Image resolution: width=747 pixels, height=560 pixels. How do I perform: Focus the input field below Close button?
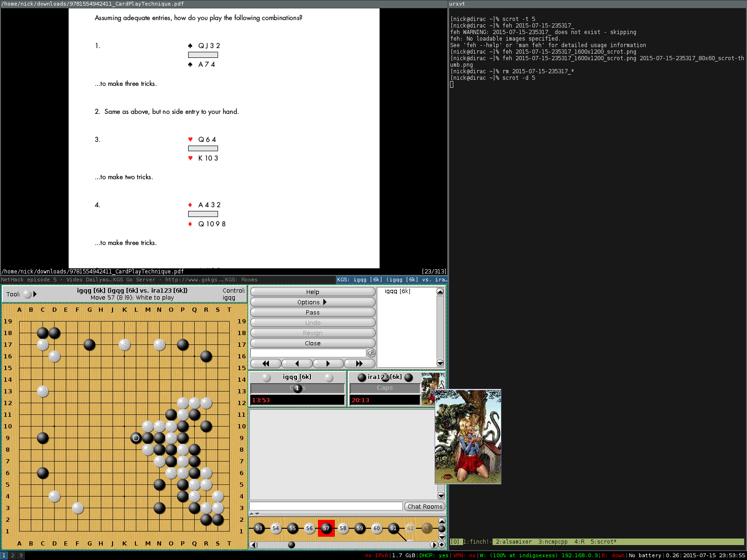click(308, 353)
